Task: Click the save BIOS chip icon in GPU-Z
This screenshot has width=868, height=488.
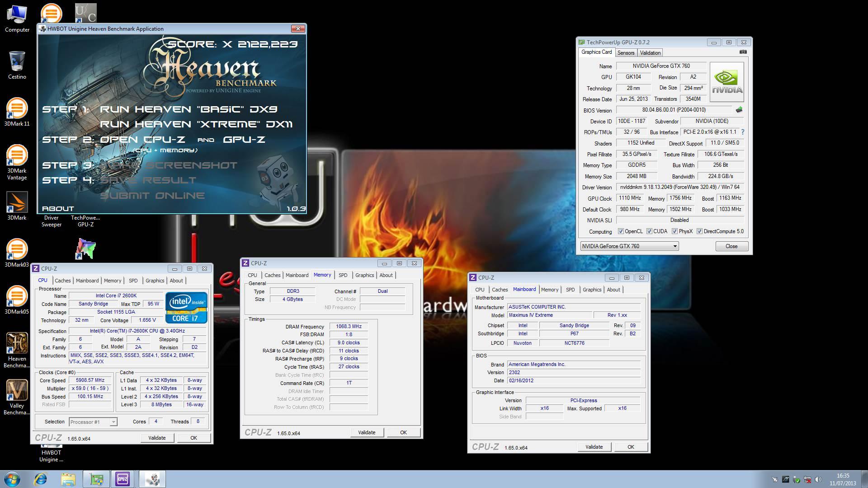Action: click(x=739, y=110)
